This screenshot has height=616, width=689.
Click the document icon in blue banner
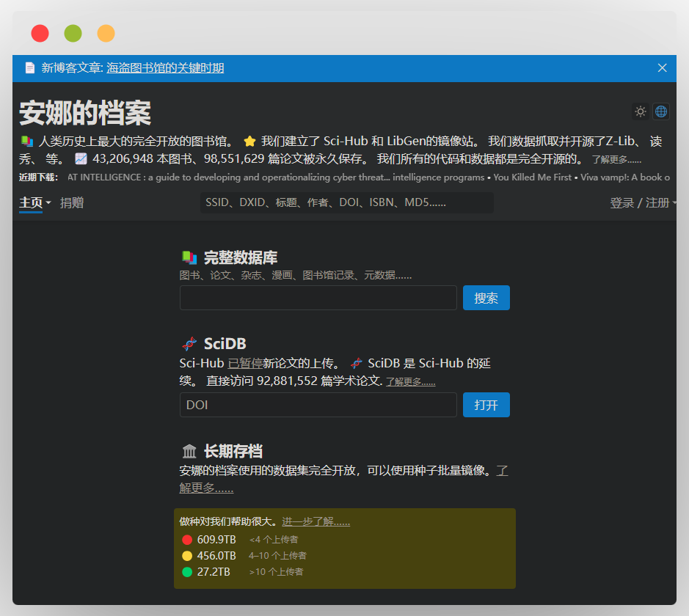point(30,68)
